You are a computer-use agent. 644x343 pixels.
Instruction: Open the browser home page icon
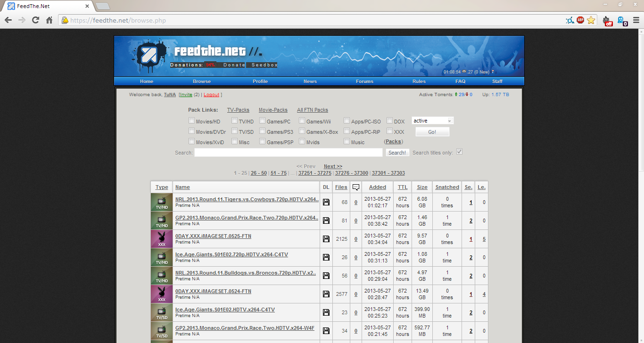49,20
